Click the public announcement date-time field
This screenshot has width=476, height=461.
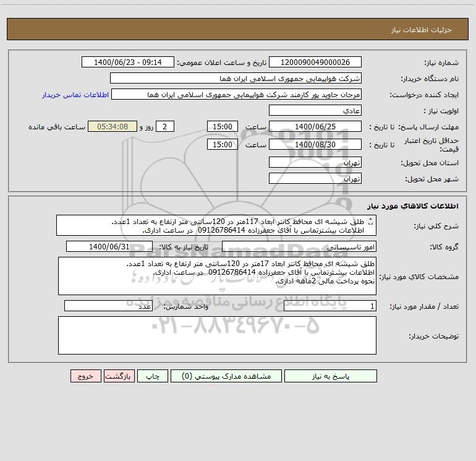pos(128,62)
